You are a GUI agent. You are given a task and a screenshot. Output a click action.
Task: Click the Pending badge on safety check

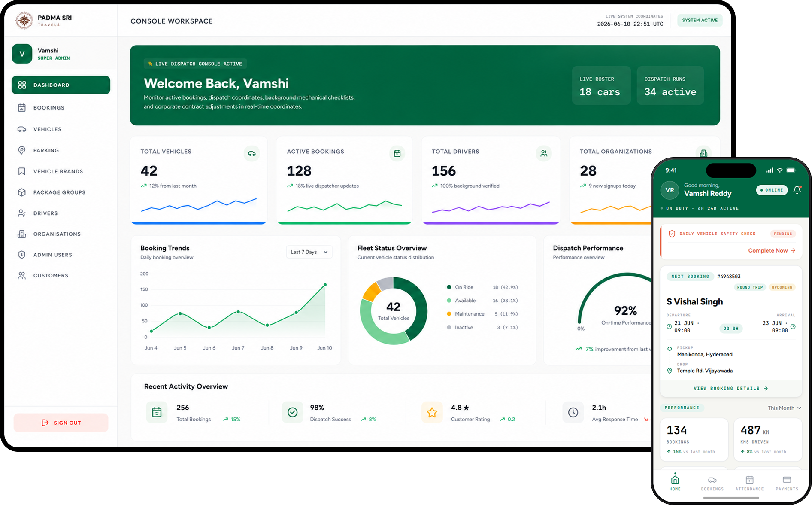[x=783, y=234]
